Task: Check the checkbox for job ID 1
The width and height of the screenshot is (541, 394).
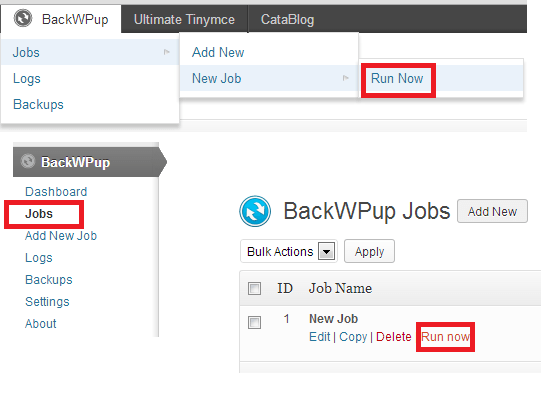Action: tap(254, 322)
